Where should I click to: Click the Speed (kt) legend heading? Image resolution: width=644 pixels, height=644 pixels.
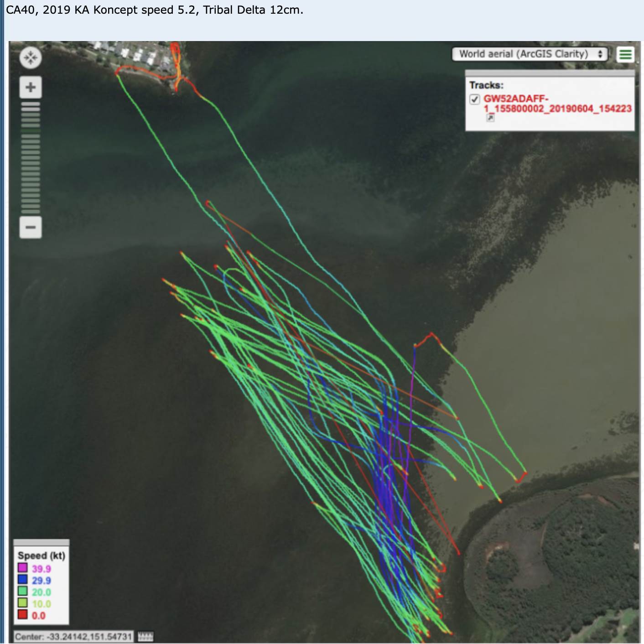coord(42,556)
